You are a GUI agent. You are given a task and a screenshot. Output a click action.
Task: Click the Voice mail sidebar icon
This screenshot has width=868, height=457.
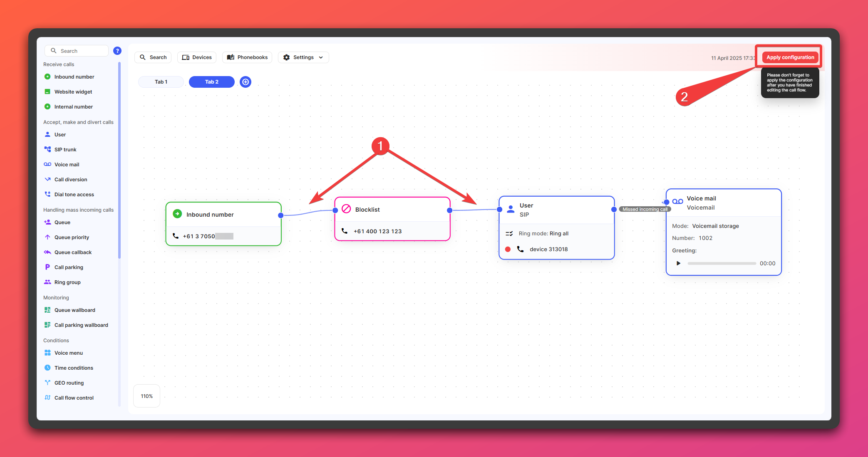point(47,164)
